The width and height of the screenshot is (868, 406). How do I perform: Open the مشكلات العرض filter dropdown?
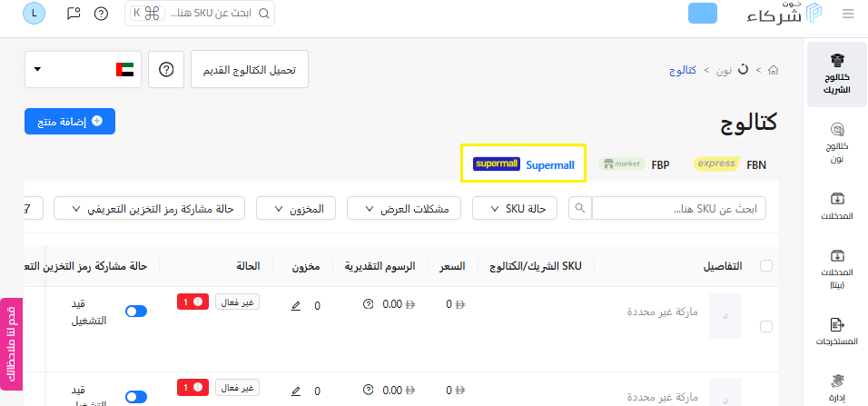pyautogui.click(x=404, y=208)
